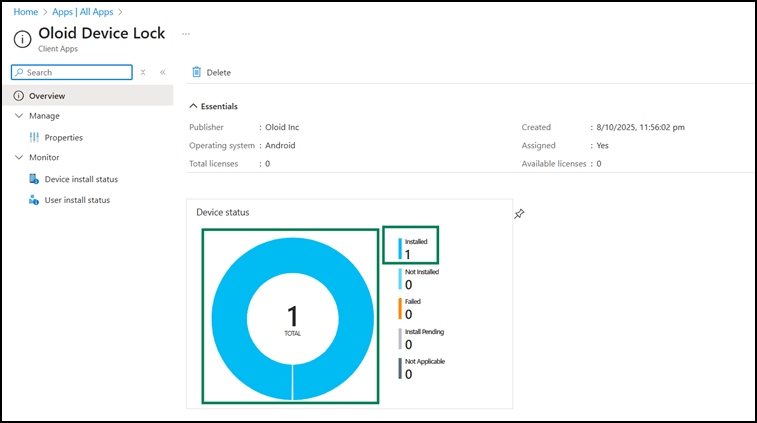Open the Properties menu item

[x=64, y=138]
